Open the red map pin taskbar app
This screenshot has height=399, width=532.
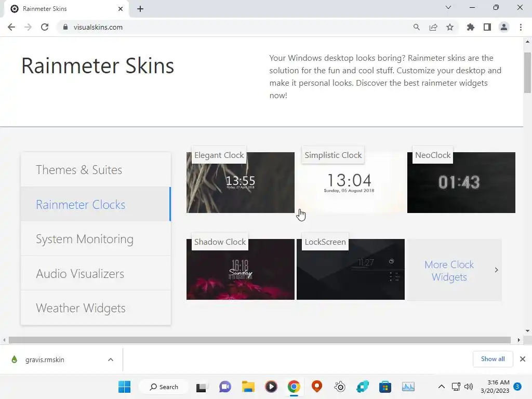[317, 387]
